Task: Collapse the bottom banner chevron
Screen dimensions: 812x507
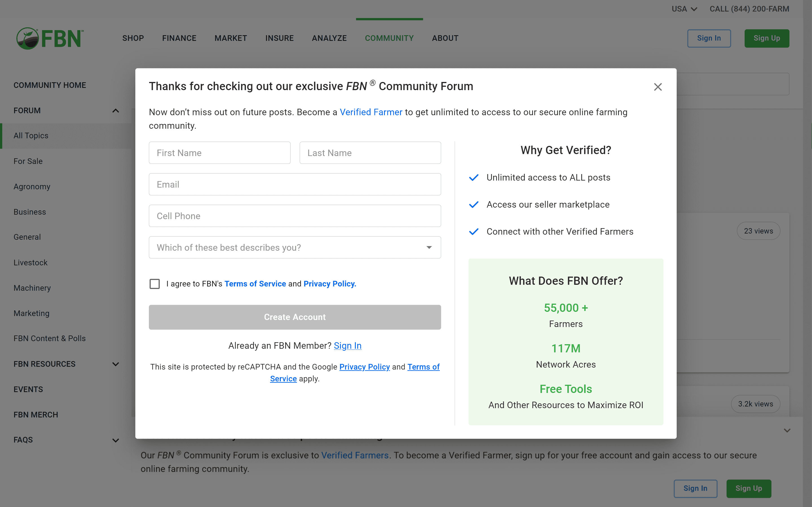Action: click(787, 430)
